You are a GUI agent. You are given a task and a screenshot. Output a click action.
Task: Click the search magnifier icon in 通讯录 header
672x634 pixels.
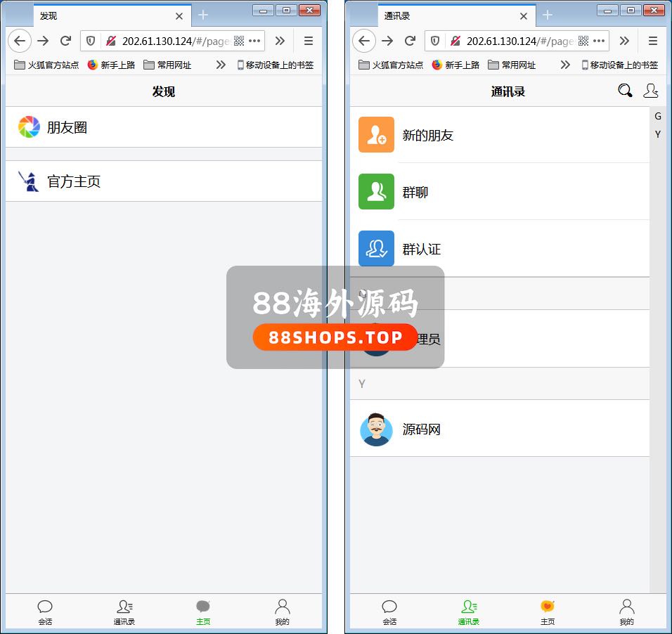pos(624,91)
